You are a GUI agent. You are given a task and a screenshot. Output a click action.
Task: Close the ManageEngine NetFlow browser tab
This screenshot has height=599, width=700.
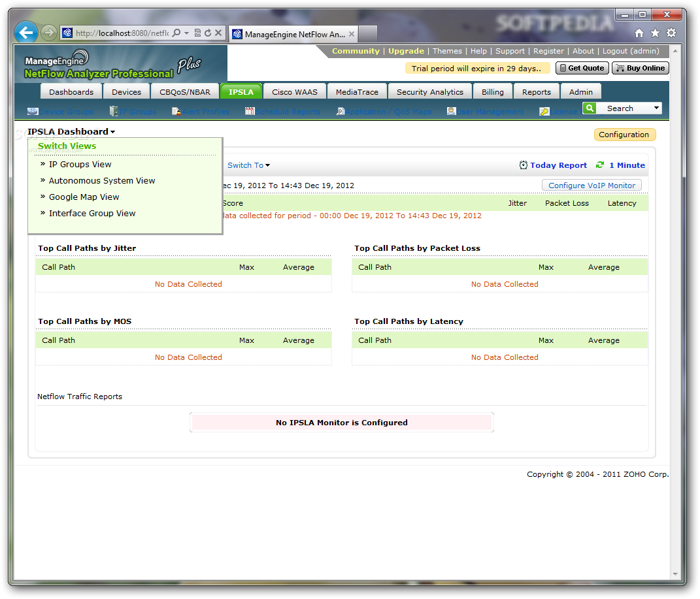point(352,35)
